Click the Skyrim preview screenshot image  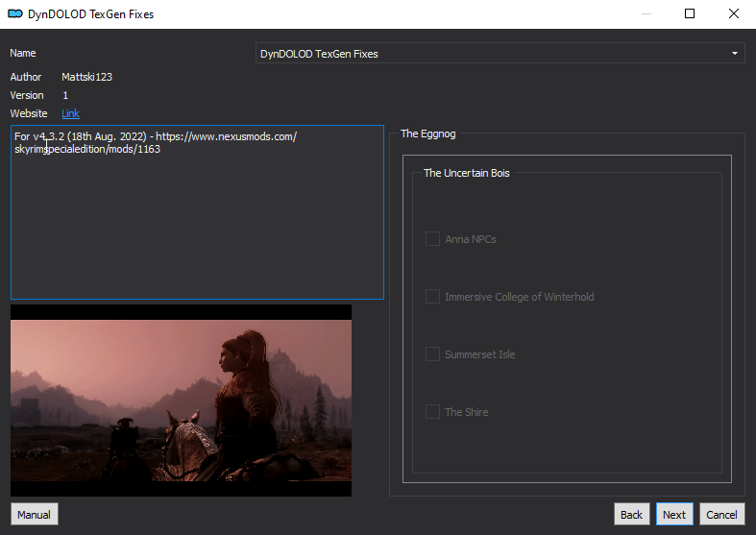[181, 401]
